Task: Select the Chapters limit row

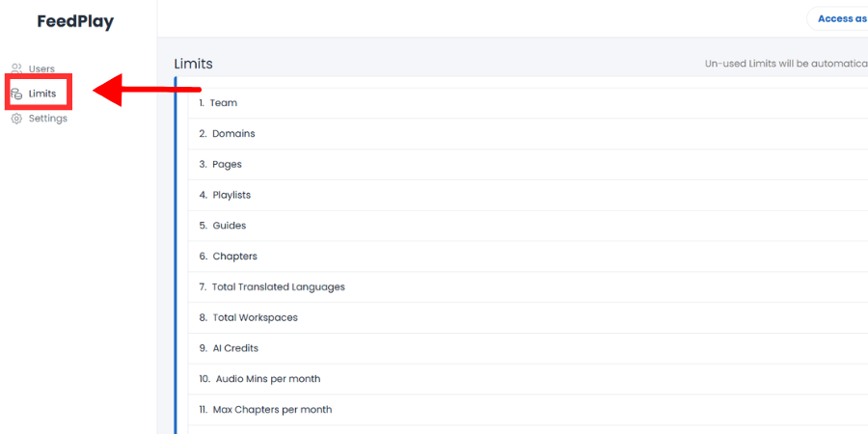Action: click(x=528, y=257)
